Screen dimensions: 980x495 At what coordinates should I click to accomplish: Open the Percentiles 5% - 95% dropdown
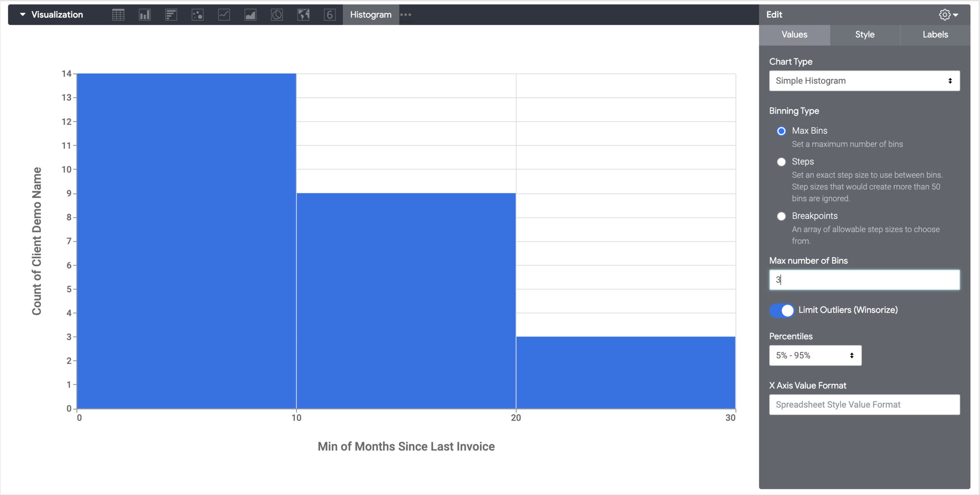point(815,355)
